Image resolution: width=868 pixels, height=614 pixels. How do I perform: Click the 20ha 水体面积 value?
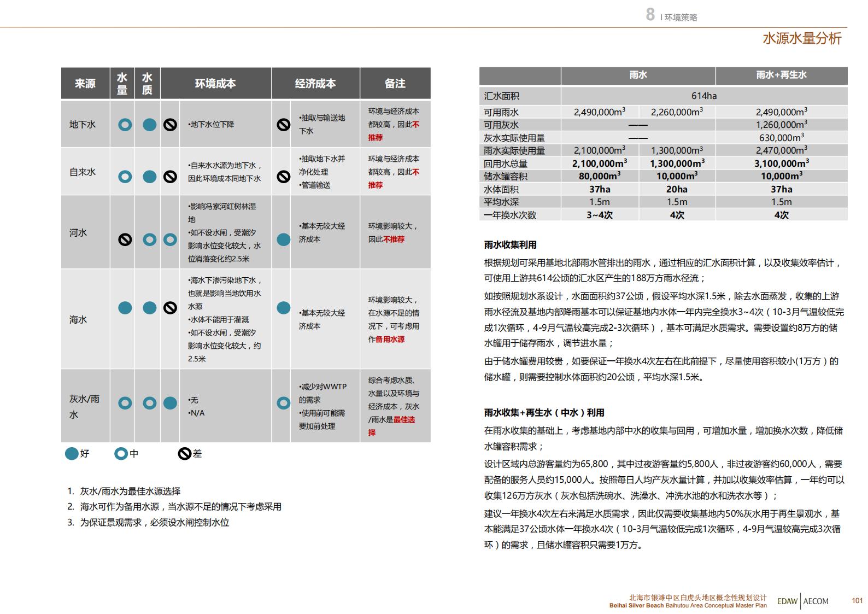coord(677,189)
